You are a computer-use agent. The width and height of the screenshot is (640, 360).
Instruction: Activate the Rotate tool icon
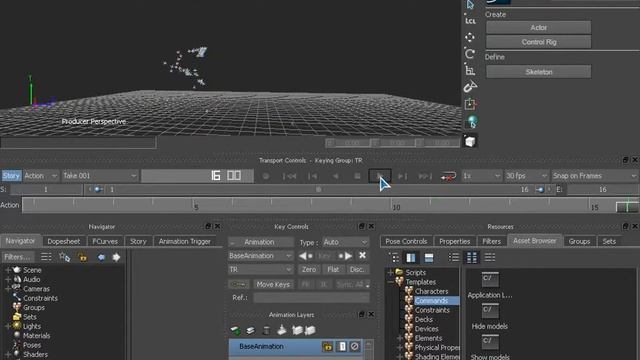coord(470,53)
